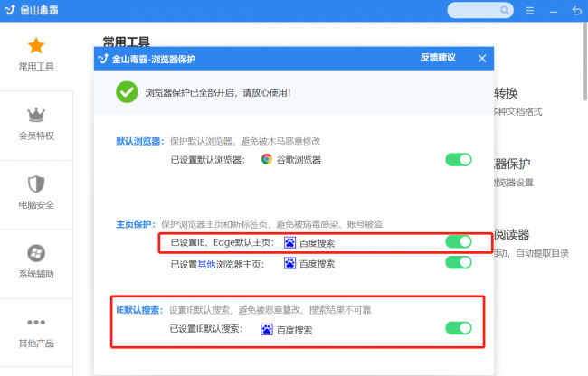Toggle the 其他浏览器主页 protection switch

pos(459,262)
